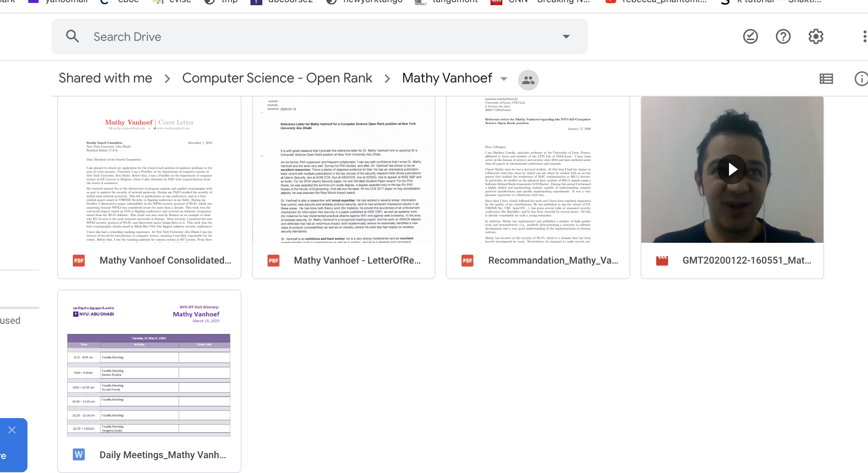
Task: Click the shared people icon beside folder name
Action: point(528,80)
